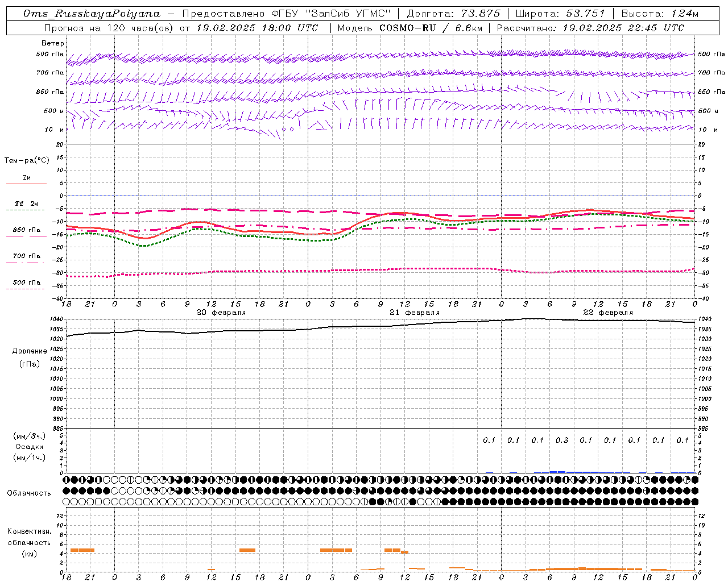Click the 'Td 2м' dew point legend entry
The width and height of the screenshot is (728, 582).
click(x=26, y=203)
